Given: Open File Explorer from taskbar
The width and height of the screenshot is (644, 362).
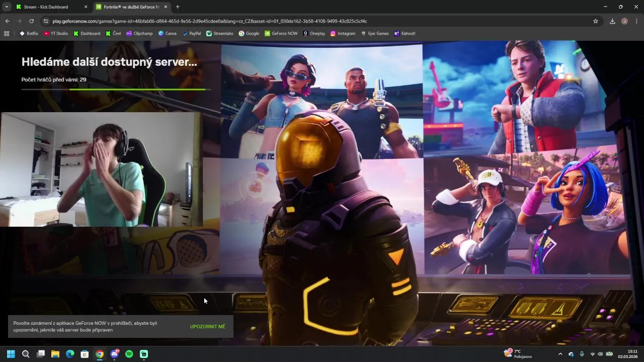Looking at the screenshot, I should pyautogui.click(x=55, y=354).
